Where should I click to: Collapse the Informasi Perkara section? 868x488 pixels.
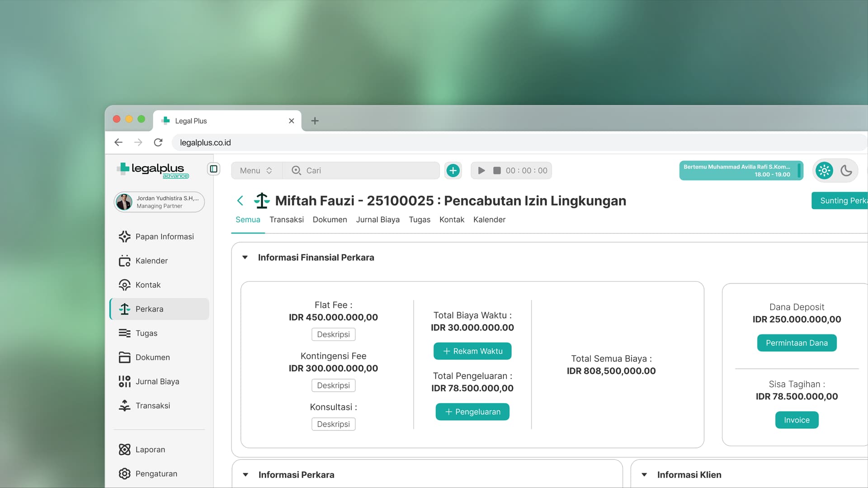[x=245, y=475]
